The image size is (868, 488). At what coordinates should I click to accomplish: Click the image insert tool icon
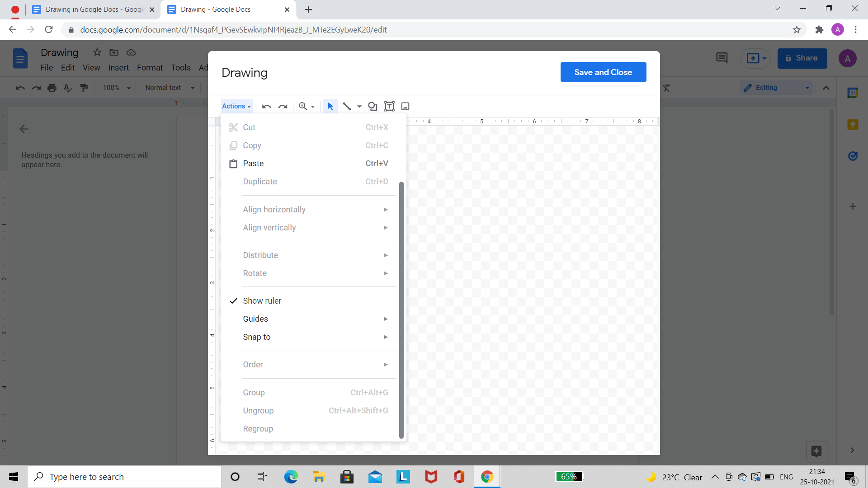(406, 106)
